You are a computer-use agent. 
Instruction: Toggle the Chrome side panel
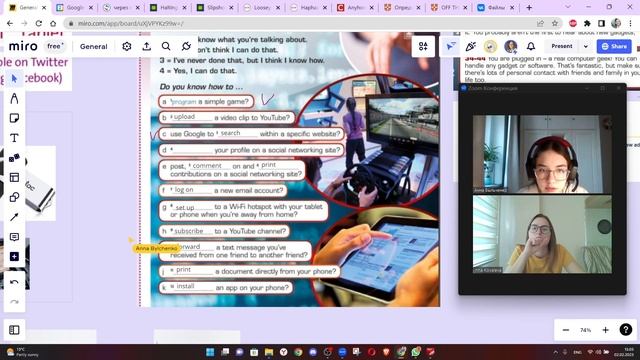pyautogui.click(x=601, y=23)
